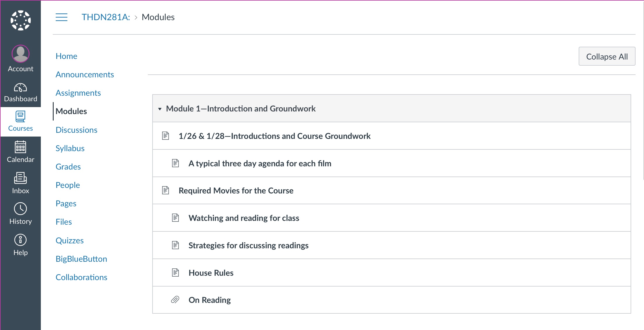The height and width of the screenshot is (330, 644).
Task: Click the Canvas logo icon
Action: [x=20, y=20]
